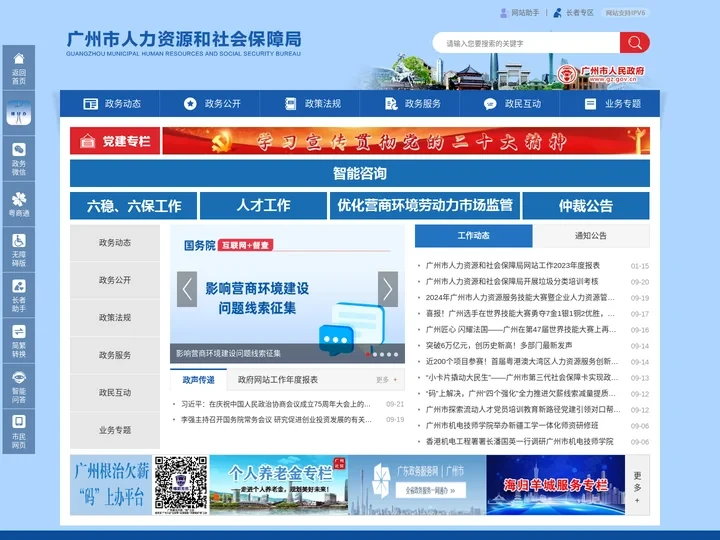Click the 广州市人民政府 emblem logo

click(601, 73)
